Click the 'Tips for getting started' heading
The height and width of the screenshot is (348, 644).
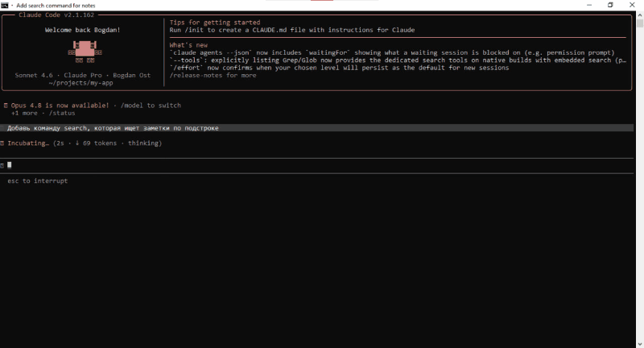(215, 23)
